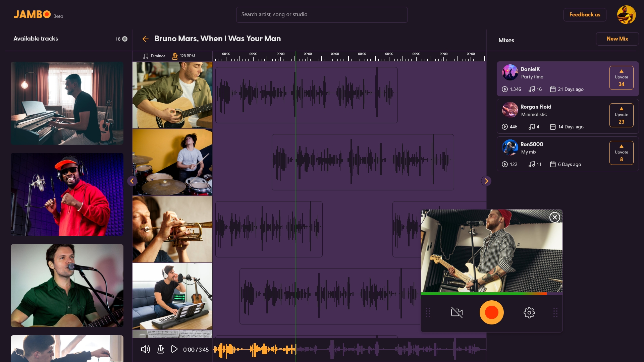Go to next section with right chevron
The image size is (644, 362).
pyautogui.click(x=486, y=181)
